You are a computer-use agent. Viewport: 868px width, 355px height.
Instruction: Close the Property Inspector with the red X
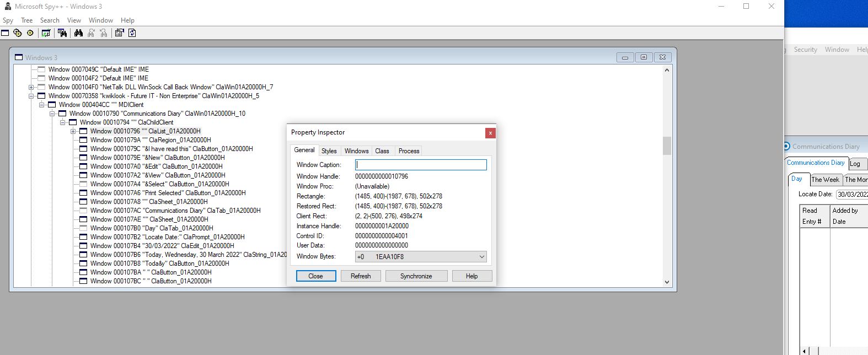pyautogui.click(x=490, y=133)
